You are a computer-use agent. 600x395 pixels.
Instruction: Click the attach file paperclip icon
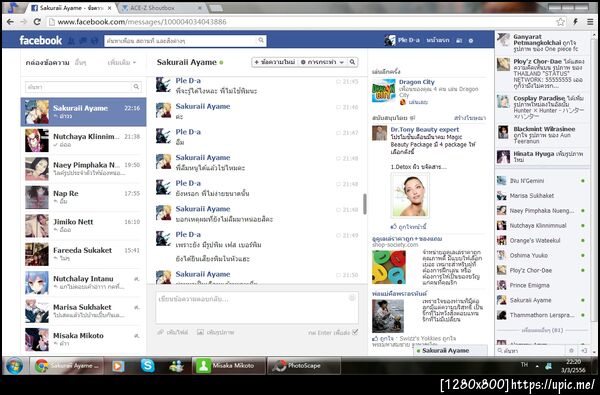tap(161, 332)
